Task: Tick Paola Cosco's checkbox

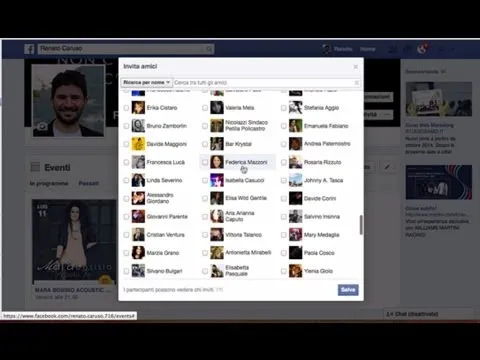Action: pos(284,253)
